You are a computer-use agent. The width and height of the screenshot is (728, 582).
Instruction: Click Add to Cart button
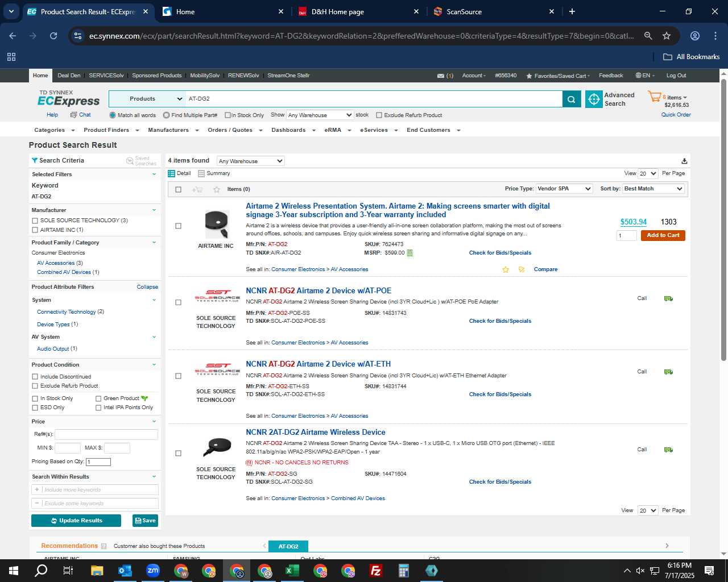663,235
